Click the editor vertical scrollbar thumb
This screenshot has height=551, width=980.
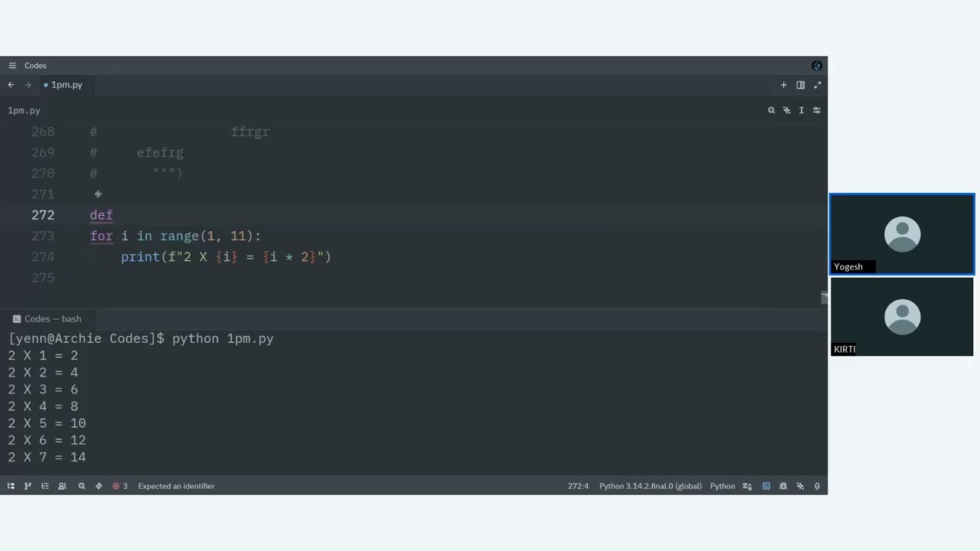click(x=824, y=298)
